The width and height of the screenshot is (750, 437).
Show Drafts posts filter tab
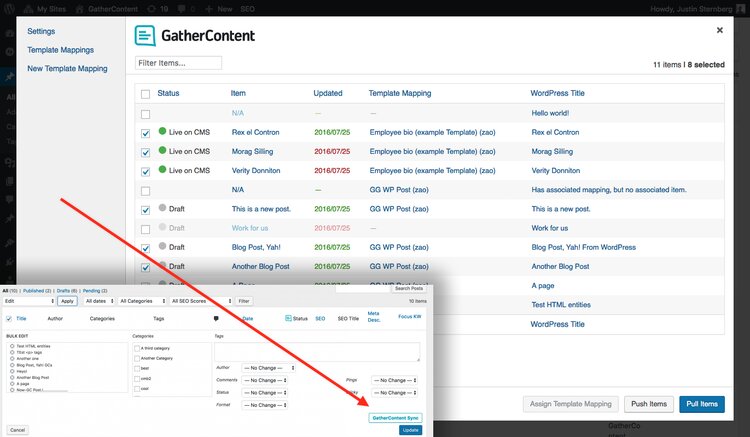click(67, 291)
